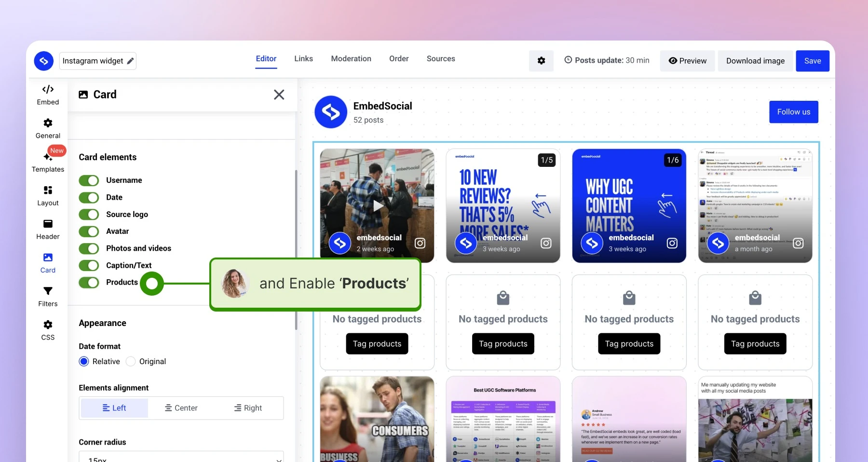Click avatar on a month ago post
This screenshot has width=868, height=462.
click(718, 243)
